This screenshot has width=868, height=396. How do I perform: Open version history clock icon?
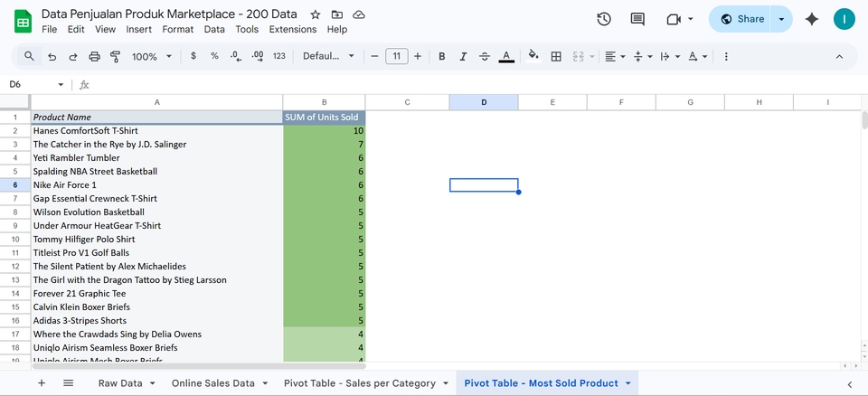click(x=604, y=19)
